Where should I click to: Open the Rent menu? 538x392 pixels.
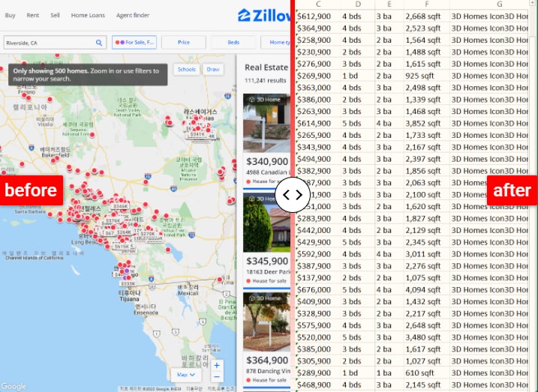tap(33, 16)
